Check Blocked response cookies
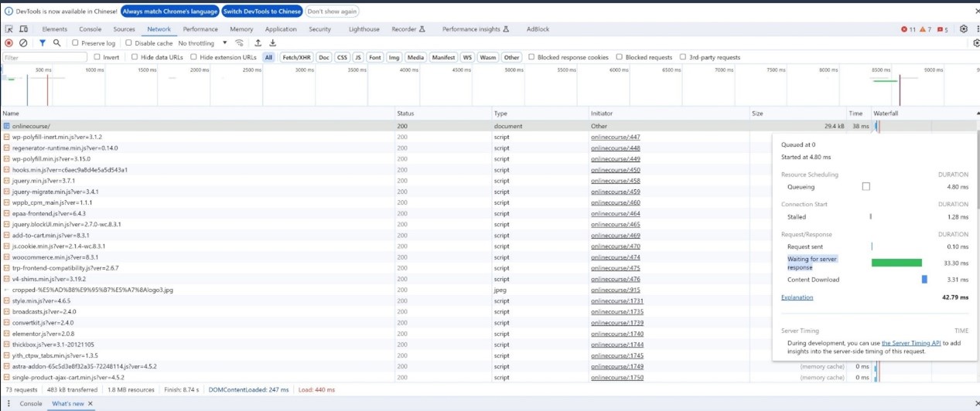The image size is (980, 411). [531, 57]
